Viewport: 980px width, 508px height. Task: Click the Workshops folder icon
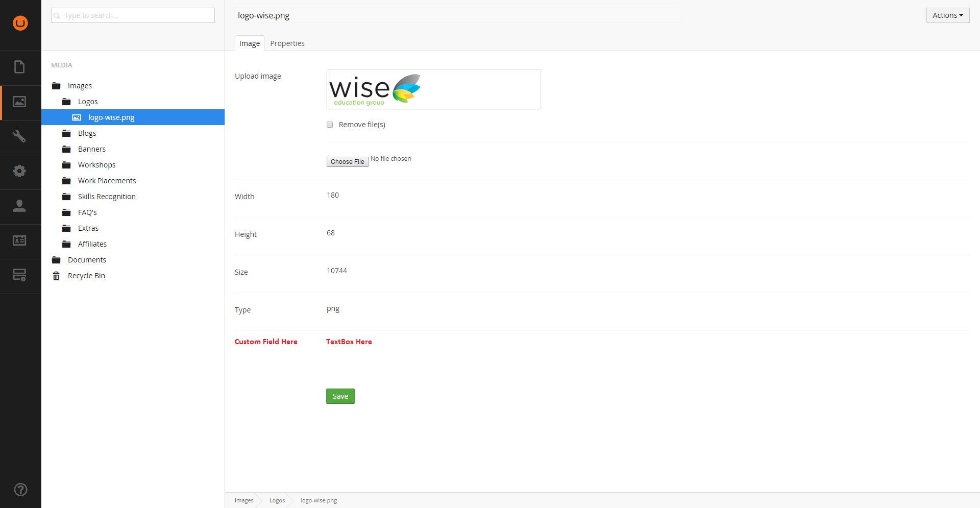[x=66, y=165]
